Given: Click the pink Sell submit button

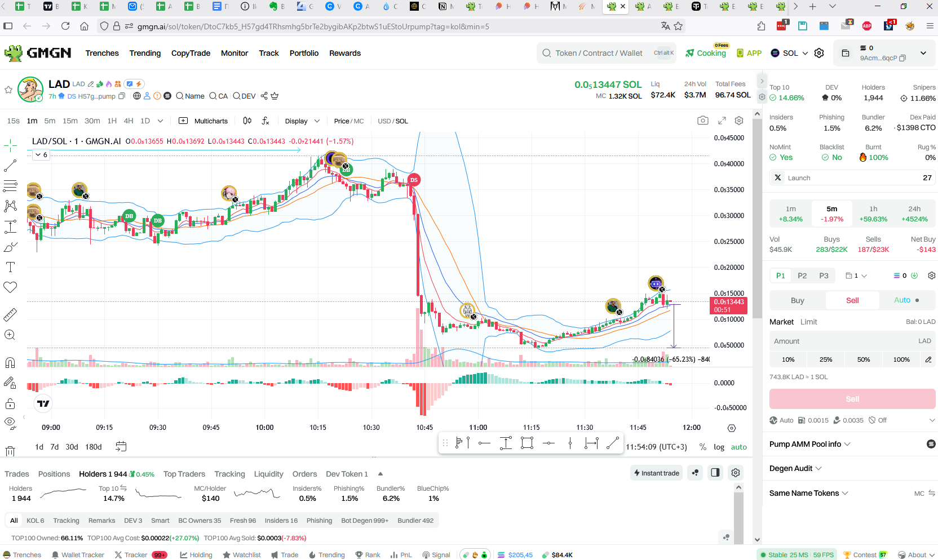Looking at the screenshot, I should point(852,399).
